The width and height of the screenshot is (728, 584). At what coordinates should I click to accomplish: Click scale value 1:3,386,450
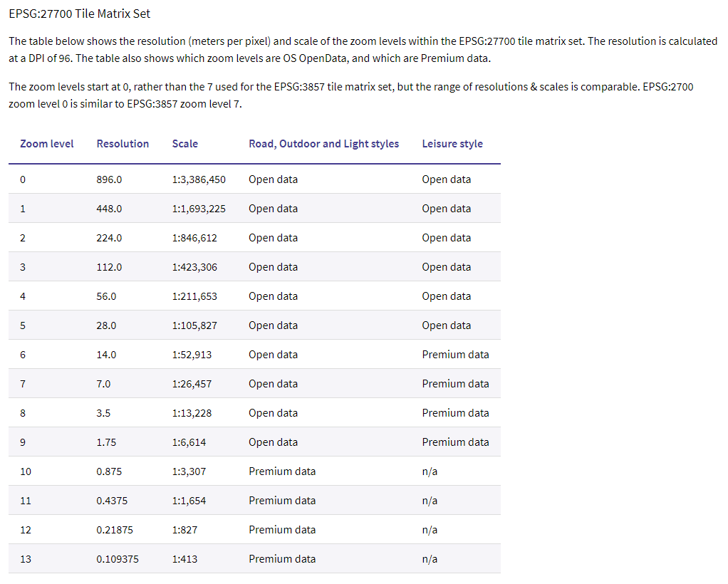click(x=199, y=179)
